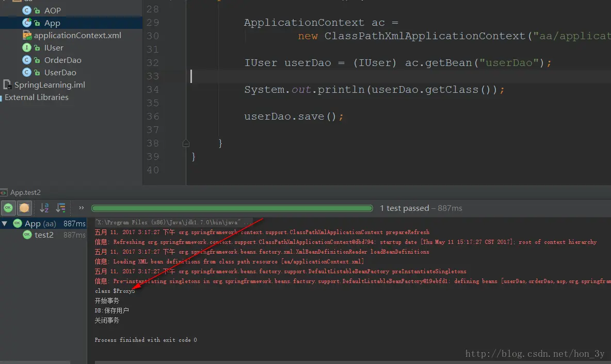Click line number 33 in the gutter
Image resolution: width=611 pixels, height=364 pixels.
pos(153,76)
